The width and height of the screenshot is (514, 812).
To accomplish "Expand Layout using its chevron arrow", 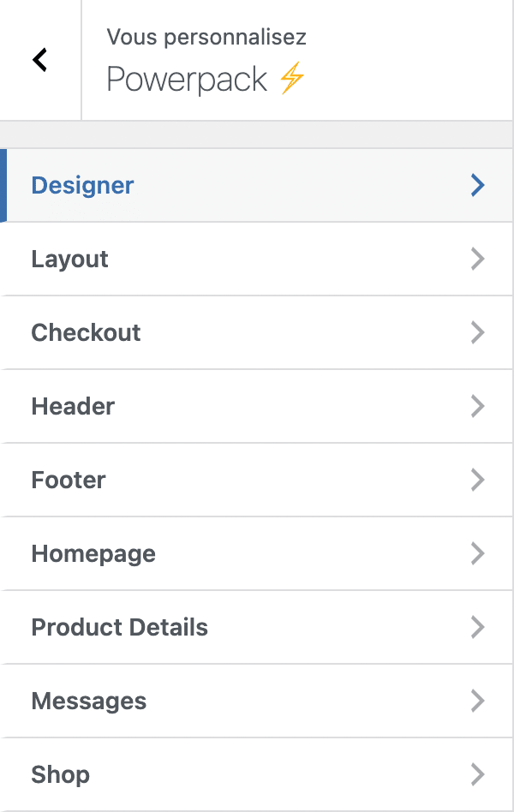I will 477,259.
